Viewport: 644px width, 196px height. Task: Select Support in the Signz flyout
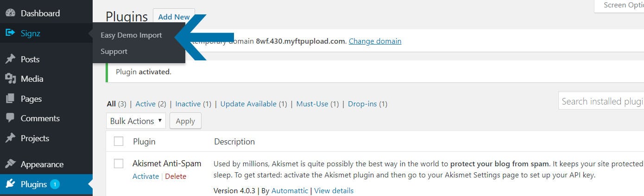click(114, 52)
